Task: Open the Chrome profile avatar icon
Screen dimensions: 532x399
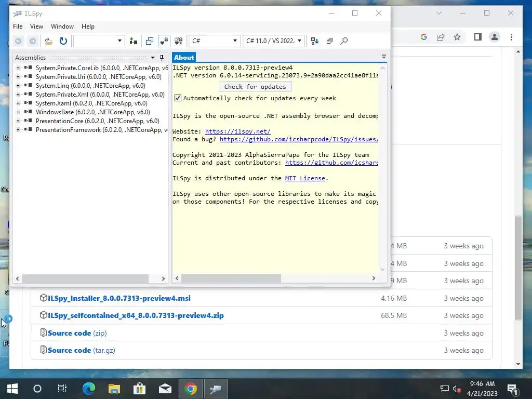Action: (x=495, y=37)
